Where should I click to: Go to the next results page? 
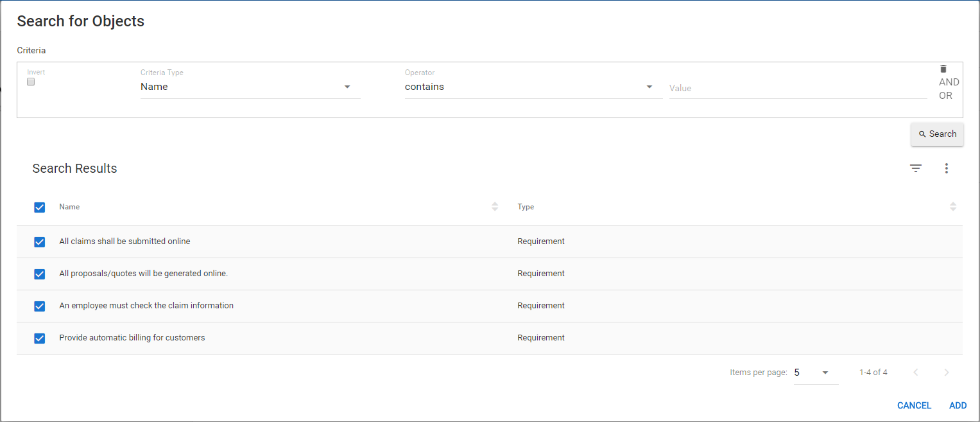(x=946, y=373)
